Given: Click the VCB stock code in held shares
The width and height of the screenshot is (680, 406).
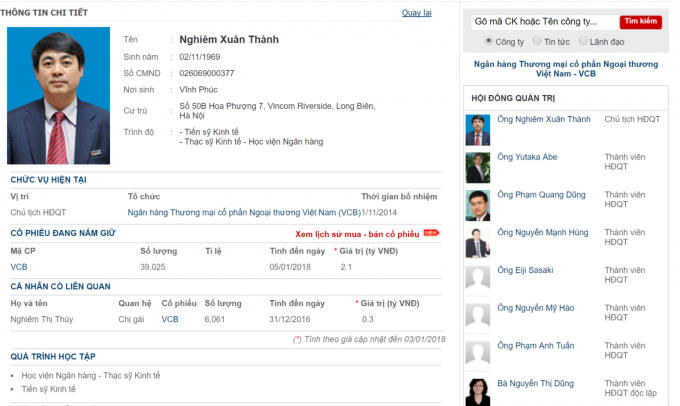Looking at the screenshot, I should pyautogui.click(x=19, y=267).
